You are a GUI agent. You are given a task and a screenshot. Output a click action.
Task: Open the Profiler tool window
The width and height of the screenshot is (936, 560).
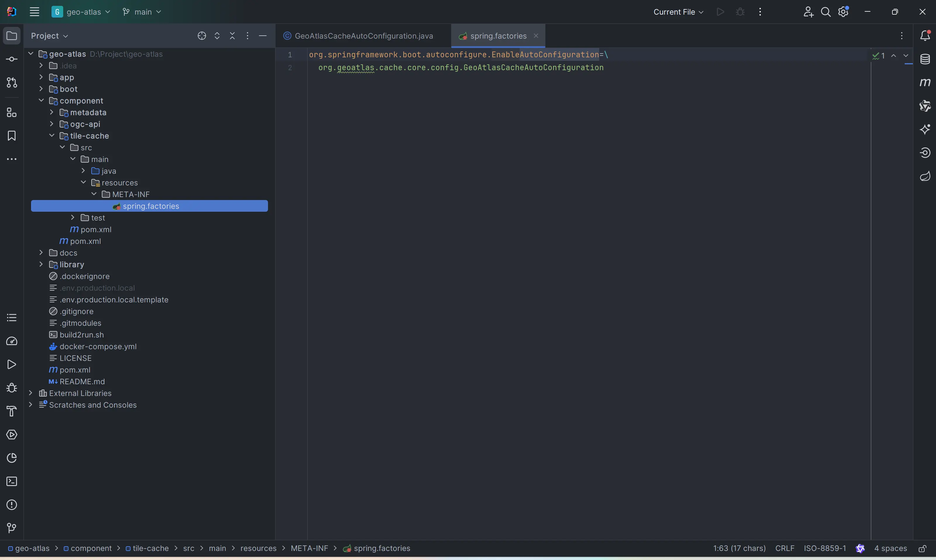coord(12,341)
